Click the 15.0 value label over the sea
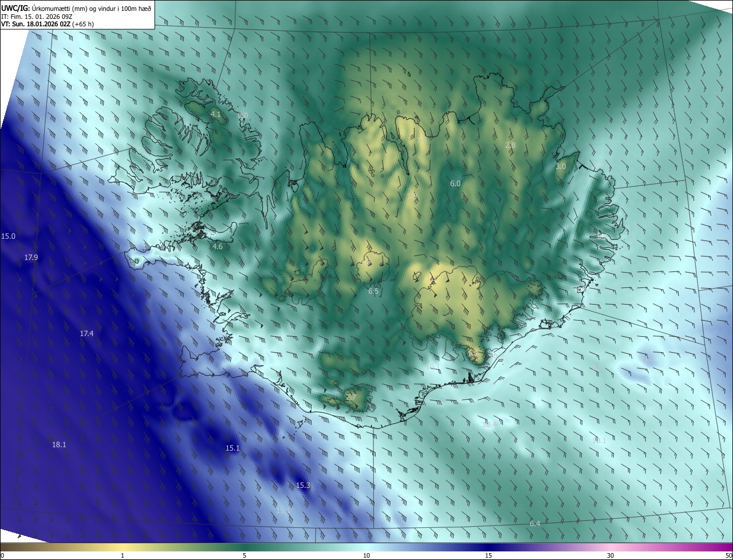This screenshot has height=560, width=733. point(9,236)
